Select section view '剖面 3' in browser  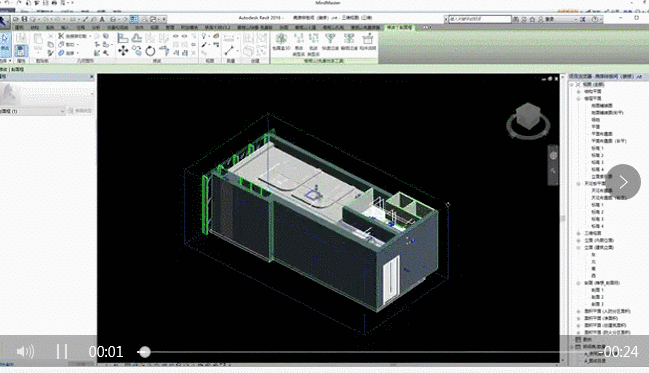597,304
